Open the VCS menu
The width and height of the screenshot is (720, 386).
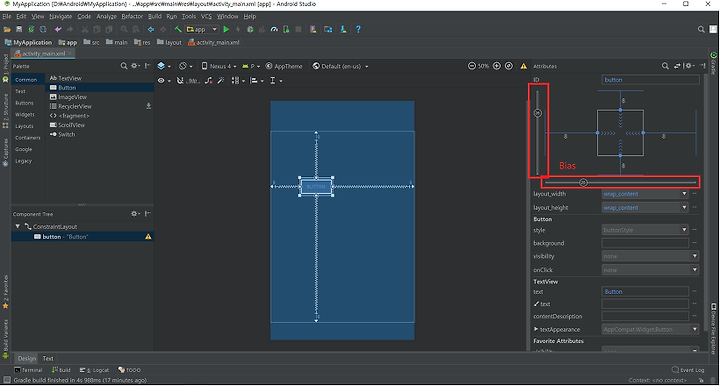point(206,17)
